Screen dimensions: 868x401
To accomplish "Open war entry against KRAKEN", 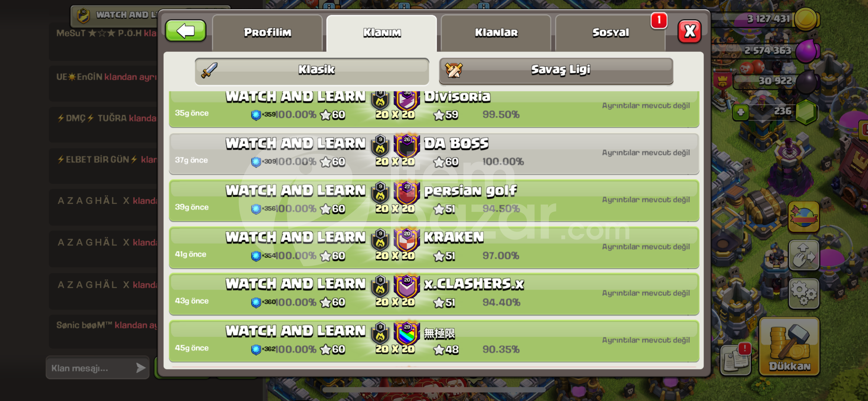I will coord(434,248).
